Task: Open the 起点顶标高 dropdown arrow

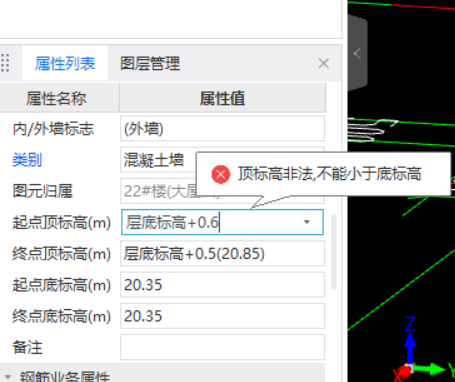Action: (x=307, y=222)
